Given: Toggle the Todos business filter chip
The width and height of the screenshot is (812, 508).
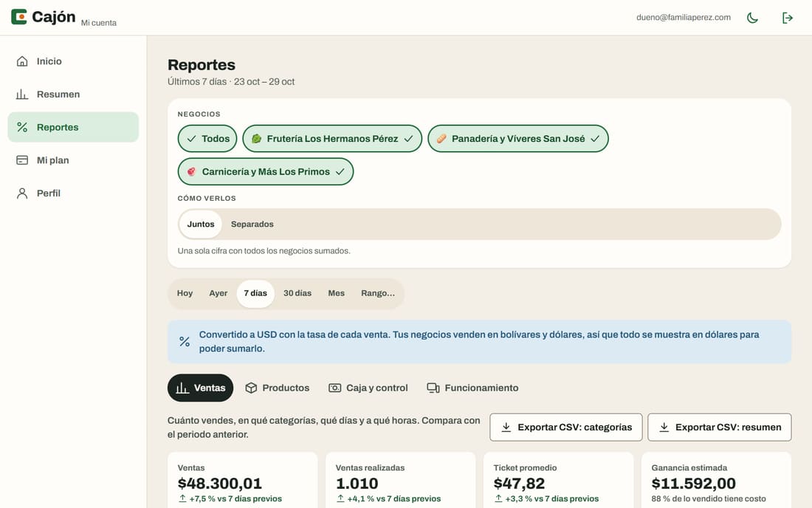Looking at the screenshot, I should coord(207,138).
